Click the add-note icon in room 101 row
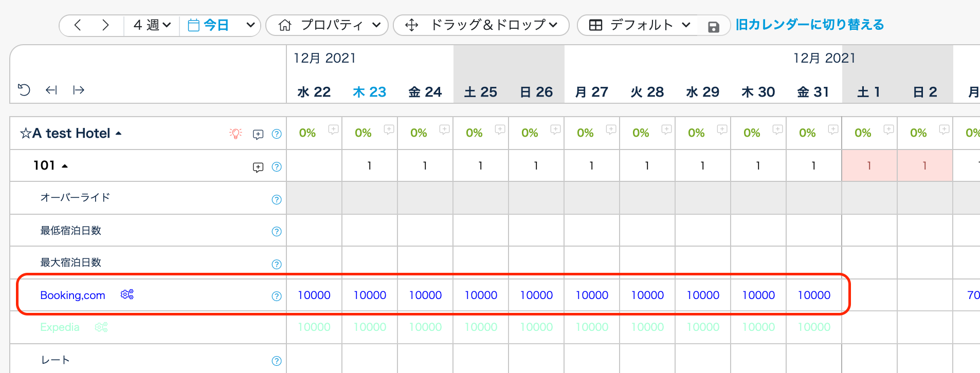The image size is (980, 373). [258, 167]
